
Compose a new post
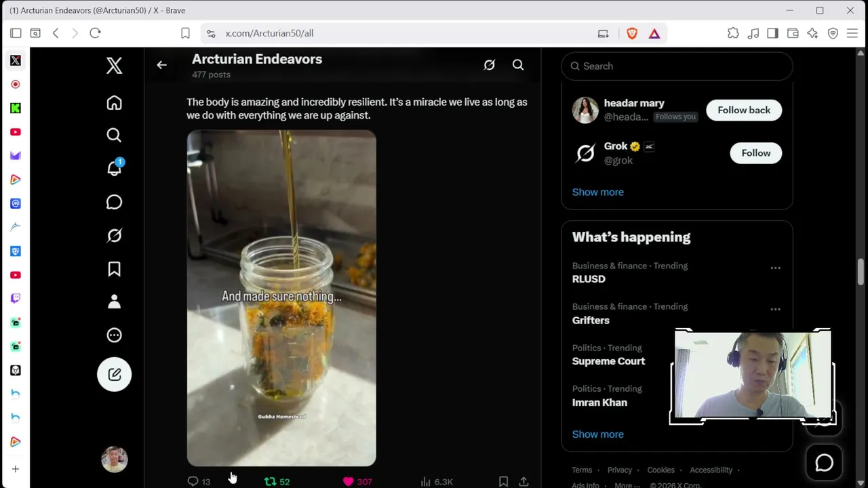tap(114, 374)
